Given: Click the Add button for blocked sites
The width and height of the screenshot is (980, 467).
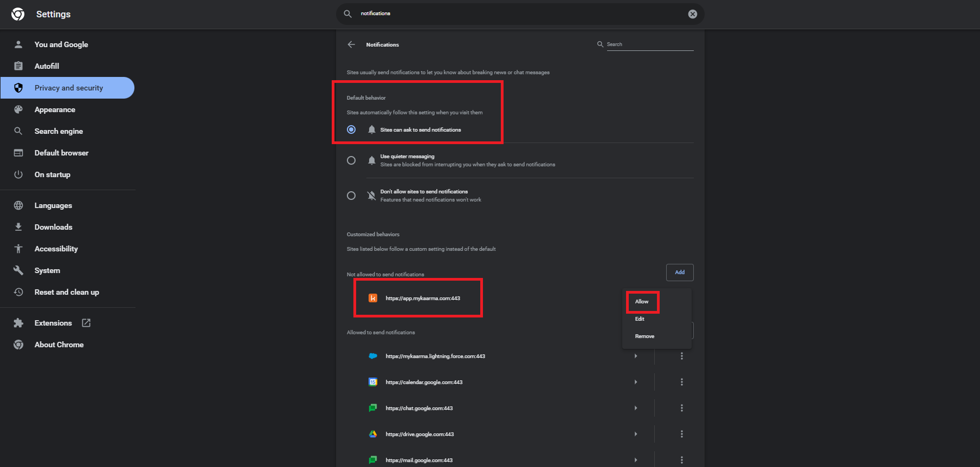Looking at the screenshot, I should click(679, 273).
